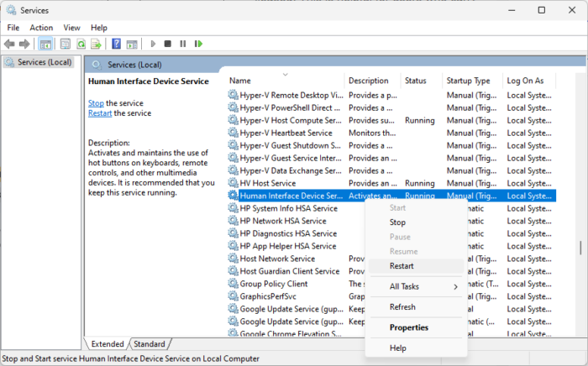
Task: Click the green Refresh toolbar icon
Action: click(x=81, y=44)
